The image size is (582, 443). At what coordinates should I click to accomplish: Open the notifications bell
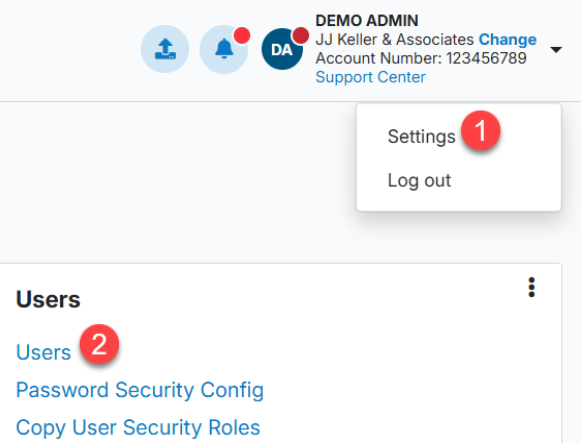224,49
